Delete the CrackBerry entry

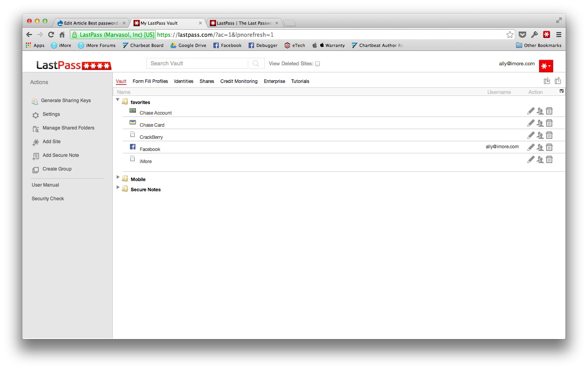point(549,135)
